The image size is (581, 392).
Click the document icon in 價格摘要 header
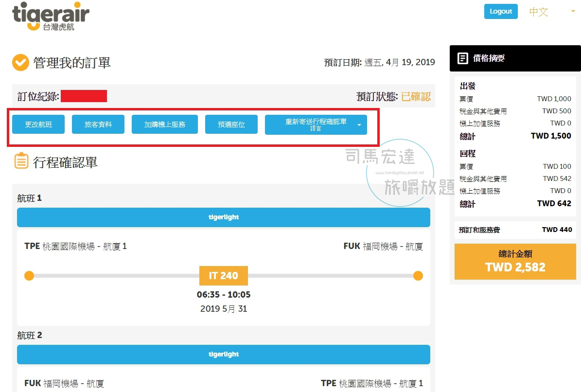click(x=462, y=58)
